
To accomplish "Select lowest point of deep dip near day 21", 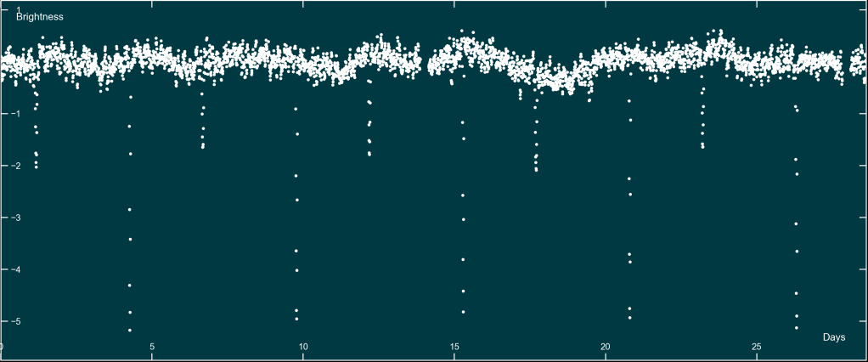I will pyautogui.click(x=629, y=318).
